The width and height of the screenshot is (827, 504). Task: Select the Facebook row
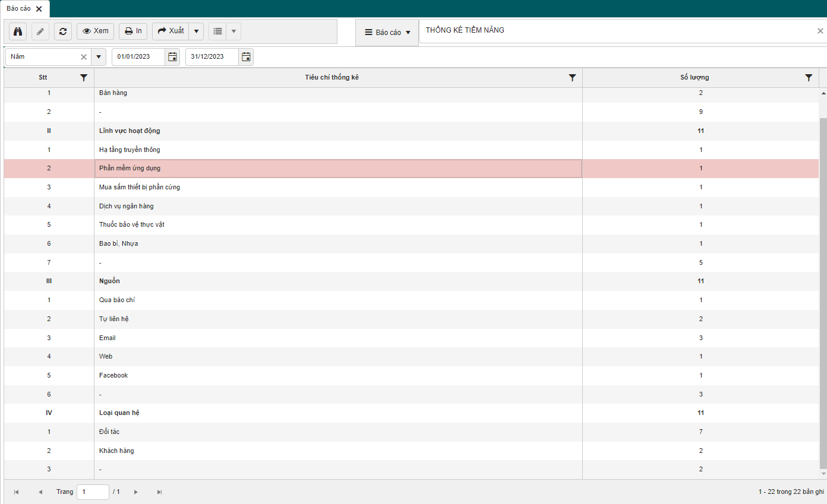(411, 376)
